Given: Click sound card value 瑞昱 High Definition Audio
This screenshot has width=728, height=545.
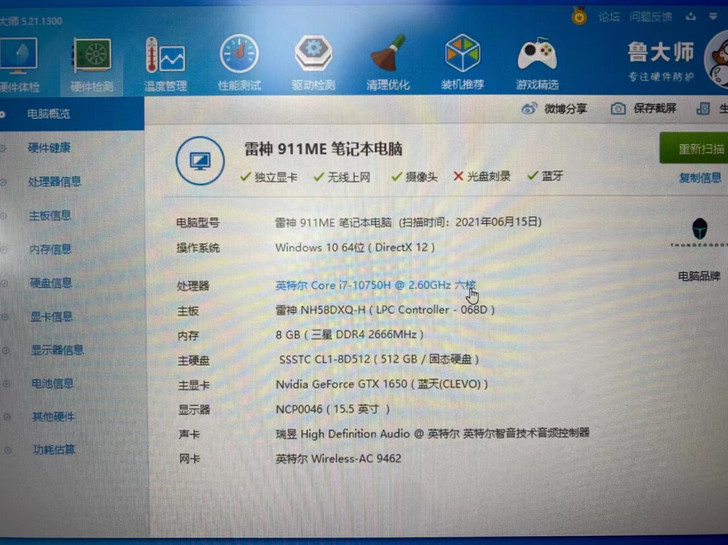Looking at the screenshot, I should (432, 434).
